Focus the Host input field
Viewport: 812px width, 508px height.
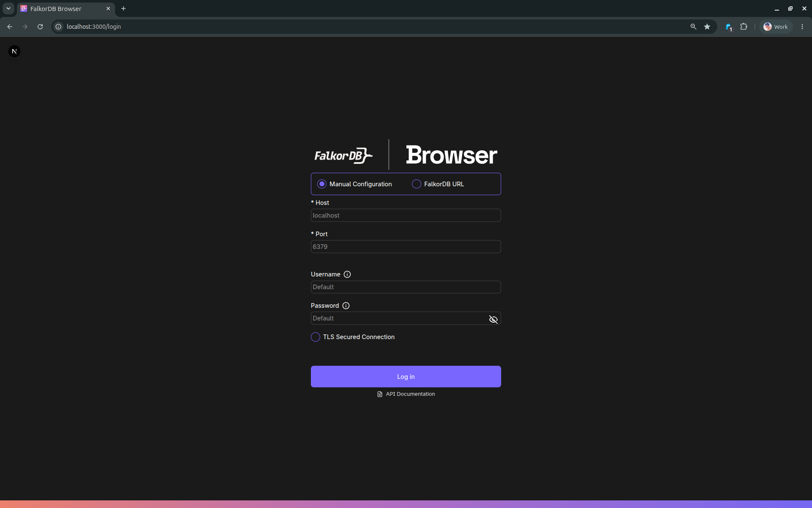(406, 215)
